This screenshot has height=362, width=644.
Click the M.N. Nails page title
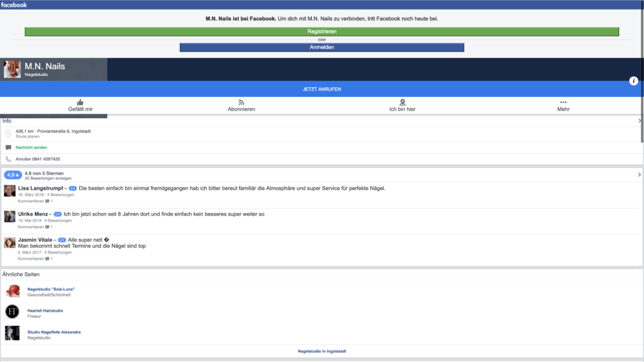(x=45, y=66)
